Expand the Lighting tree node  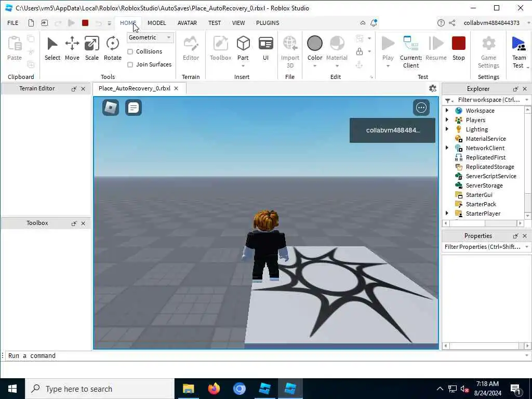[x=447, y=129]
